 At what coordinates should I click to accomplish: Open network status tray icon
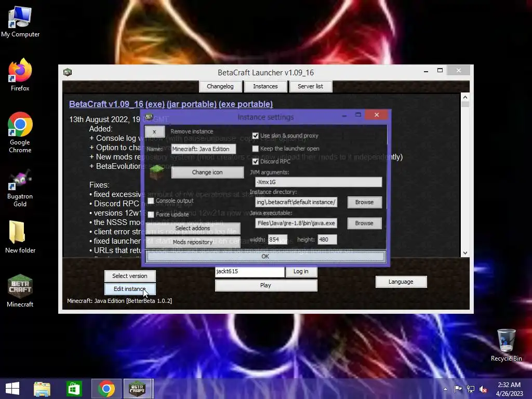pyautogui.click(x=471, y=389)
